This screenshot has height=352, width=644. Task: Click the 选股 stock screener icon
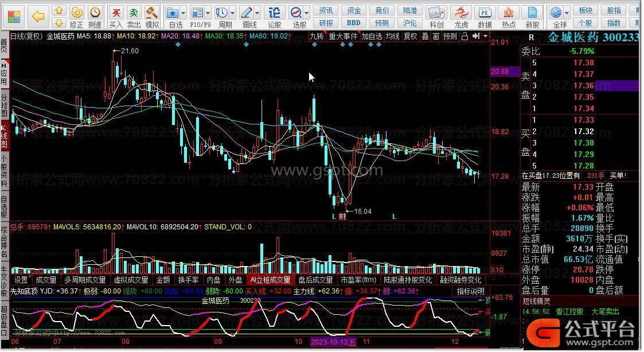point(296,13)
